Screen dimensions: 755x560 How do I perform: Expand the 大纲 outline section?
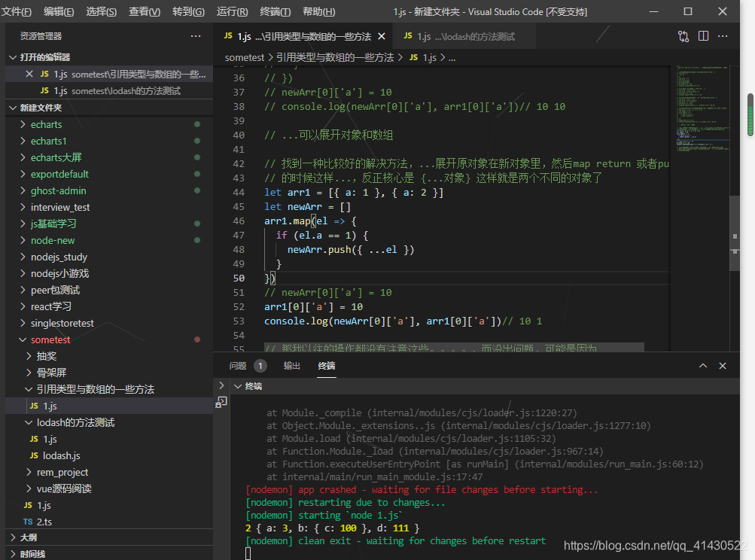point(109,537)
